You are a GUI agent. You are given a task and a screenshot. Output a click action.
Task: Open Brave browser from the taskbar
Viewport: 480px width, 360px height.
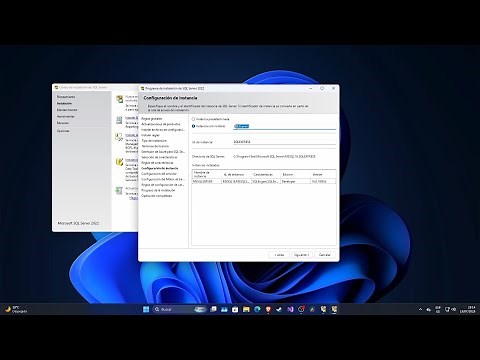pyautogui.click(x=268, y=309)
